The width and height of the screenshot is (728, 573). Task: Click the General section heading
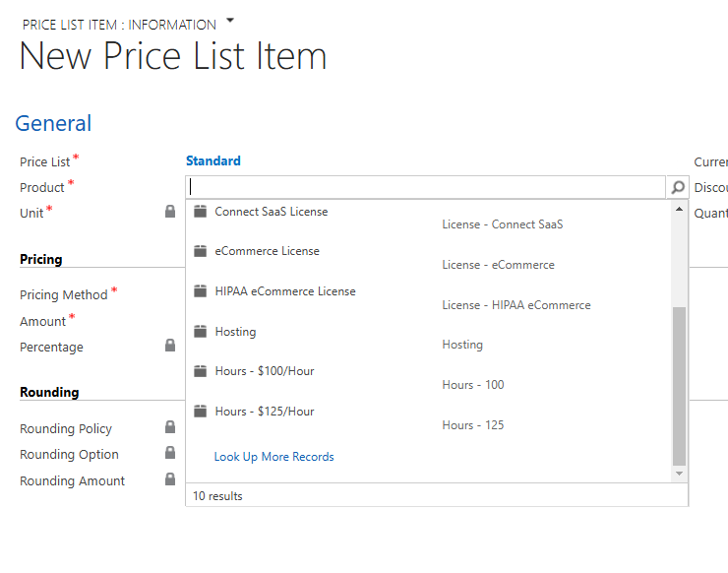[x=53, y=124]
